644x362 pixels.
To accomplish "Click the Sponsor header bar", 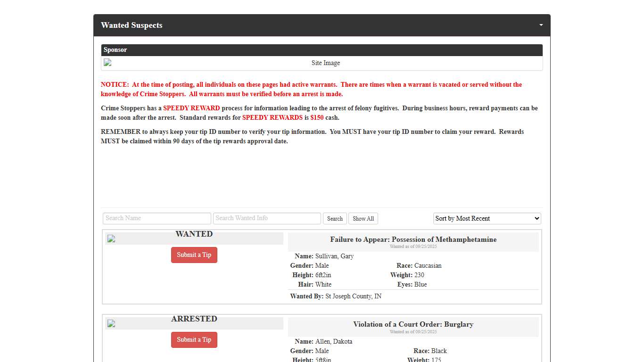I will [x=322, y=50].
